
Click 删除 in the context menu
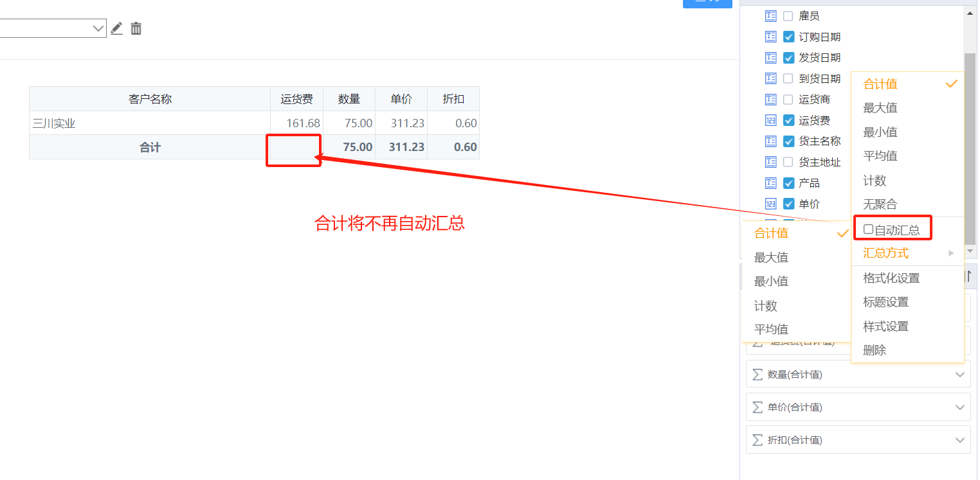[x=875, y=350]
